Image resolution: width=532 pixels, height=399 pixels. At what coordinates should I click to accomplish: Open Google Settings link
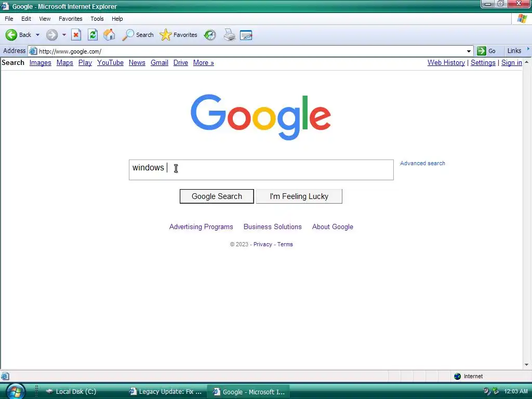(483, 63)
